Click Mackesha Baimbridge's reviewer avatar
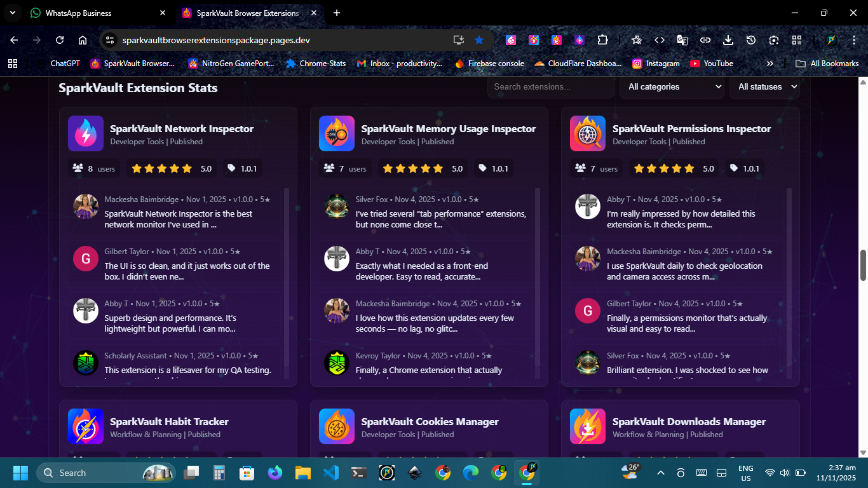 pyautogui.click(x=86, y=206)
